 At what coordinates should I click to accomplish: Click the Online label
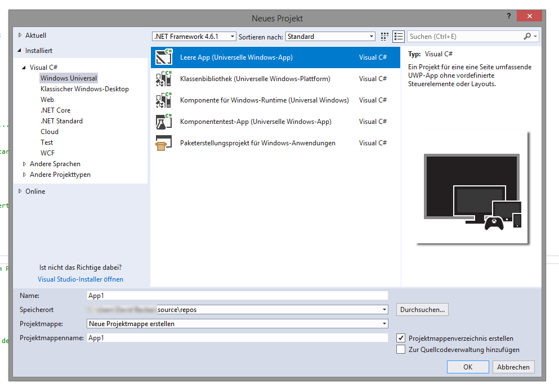click(35, 191)
